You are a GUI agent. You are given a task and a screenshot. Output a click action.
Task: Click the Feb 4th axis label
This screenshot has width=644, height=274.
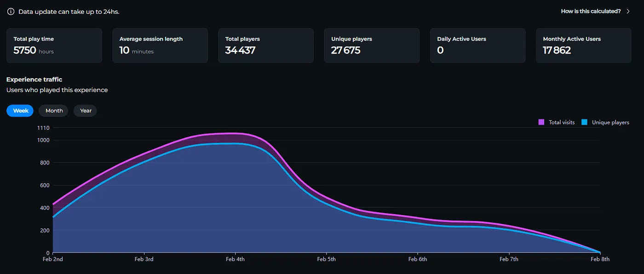point(235,259)
